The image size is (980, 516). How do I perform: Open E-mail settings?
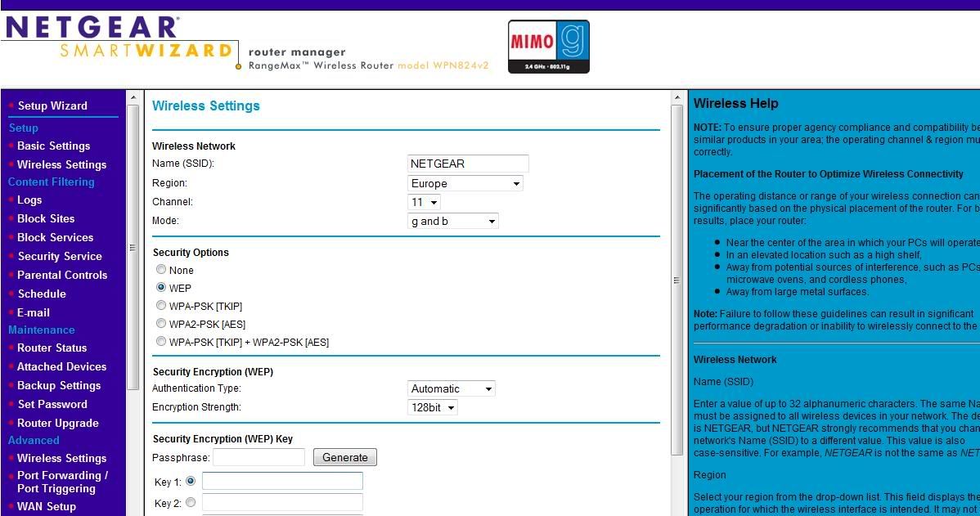[33, 312]
